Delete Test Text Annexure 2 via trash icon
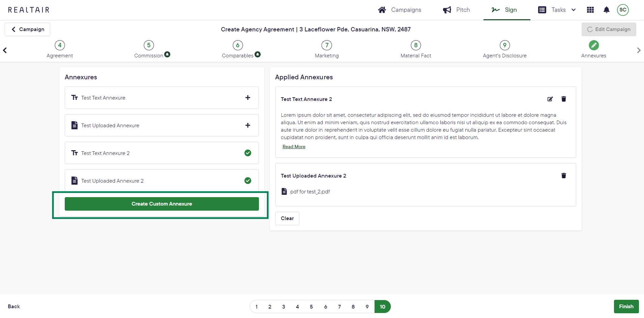Image resolution: width=644 pixels, height=318 pixels. [x=563, y=99]
